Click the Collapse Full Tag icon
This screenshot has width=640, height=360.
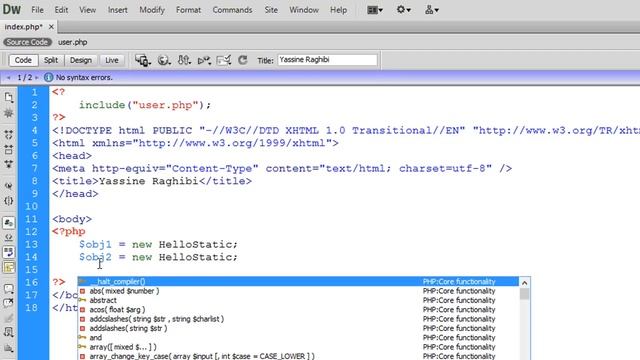(9, 134)
